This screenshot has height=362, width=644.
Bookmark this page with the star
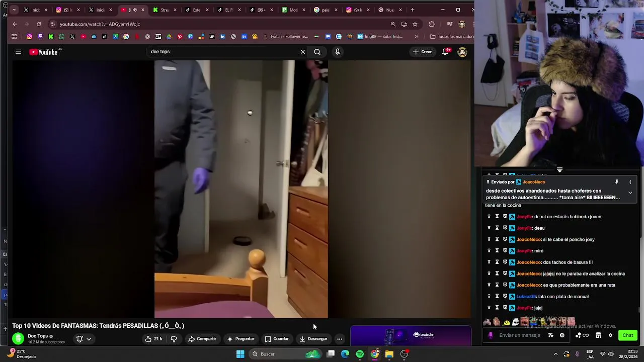point(415,24)
